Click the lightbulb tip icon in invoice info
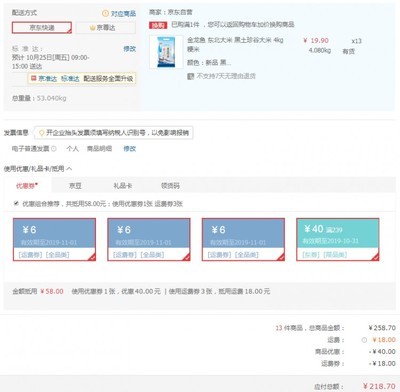 tap(41, 133)
